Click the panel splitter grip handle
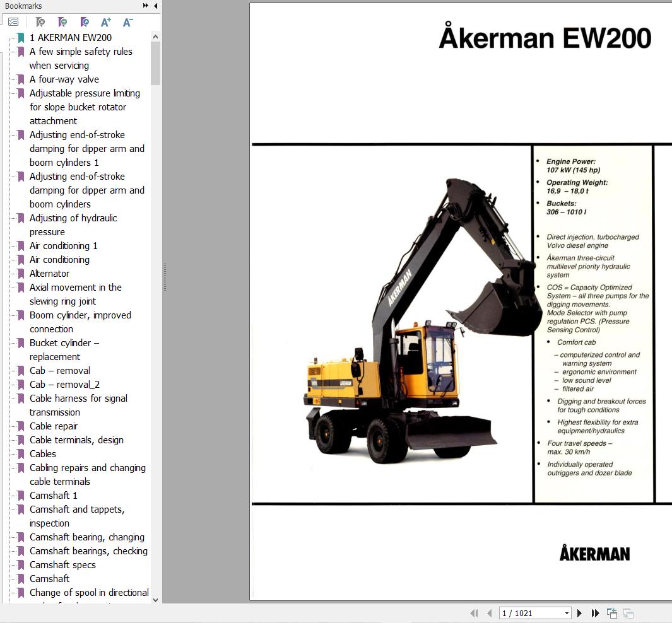This screenshot has width=672, height=623. tap(165, 277)
